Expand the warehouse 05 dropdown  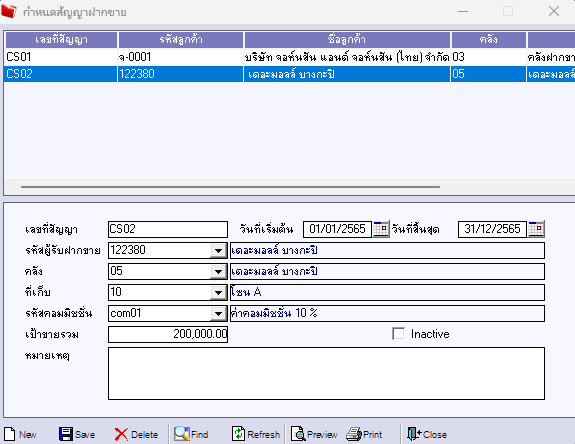219,272
